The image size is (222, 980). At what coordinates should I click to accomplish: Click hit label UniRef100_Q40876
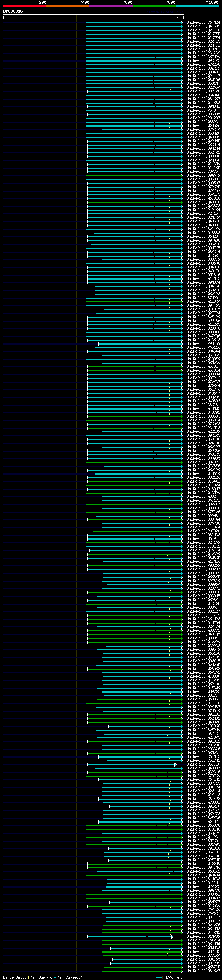click(203, 202)
